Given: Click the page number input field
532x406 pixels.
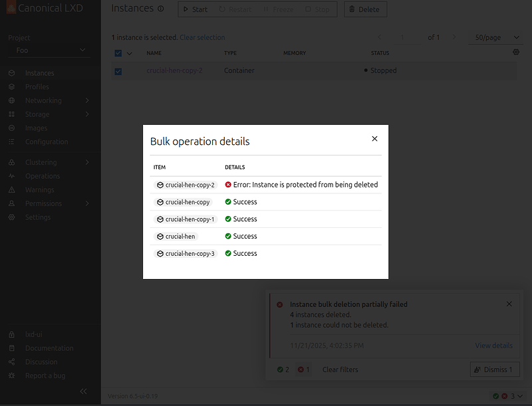Looking at the screenshot, I should coord(403,38).
